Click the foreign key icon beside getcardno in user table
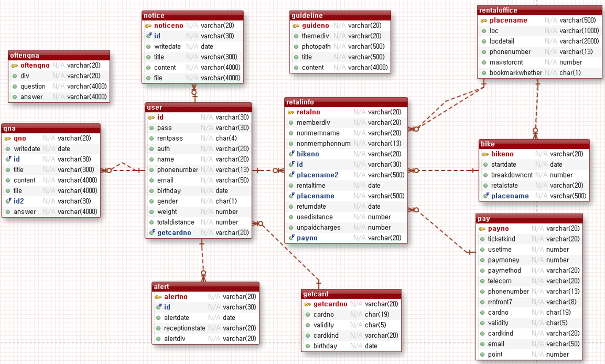The image size is (605, 364). (152, 232)
